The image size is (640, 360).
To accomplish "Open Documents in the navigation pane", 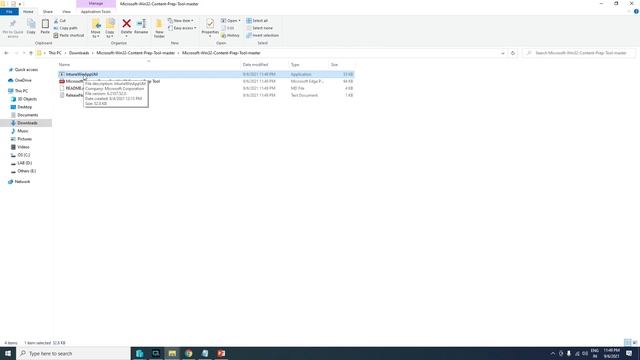I will (x=27, y=115).
